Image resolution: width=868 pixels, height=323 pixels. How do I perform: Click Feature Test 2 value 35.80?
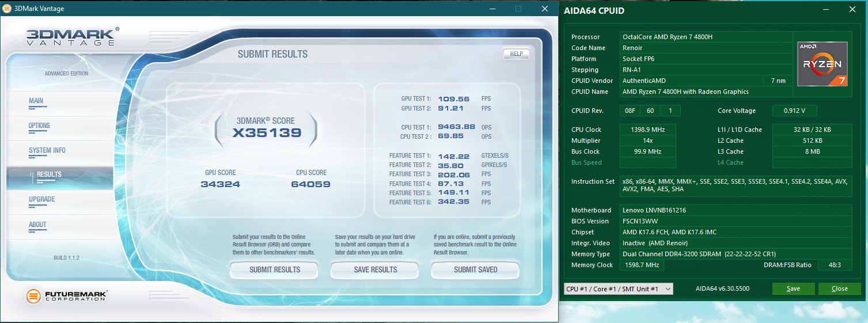[x=451, y=165]
